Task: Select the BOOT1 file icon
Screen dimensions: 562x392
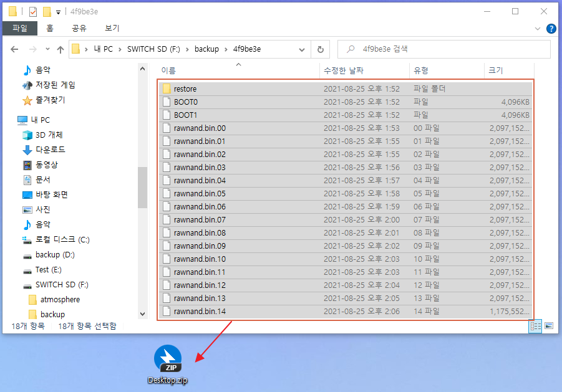Action: point(167,115)
